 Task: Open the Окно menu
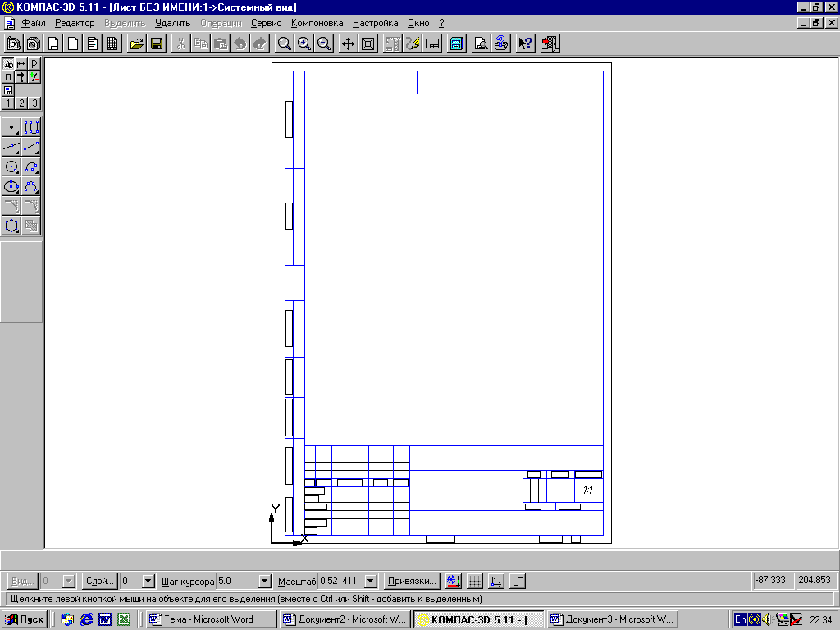pyautogui.click(x=418, y=23)
